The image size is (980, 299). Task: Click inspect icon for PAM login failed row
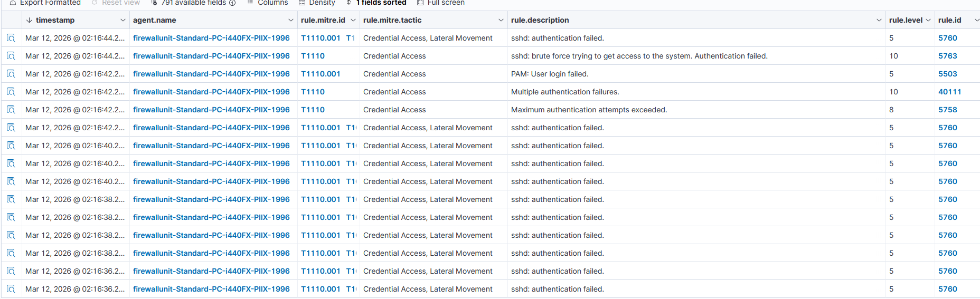(x=11, y=74)
